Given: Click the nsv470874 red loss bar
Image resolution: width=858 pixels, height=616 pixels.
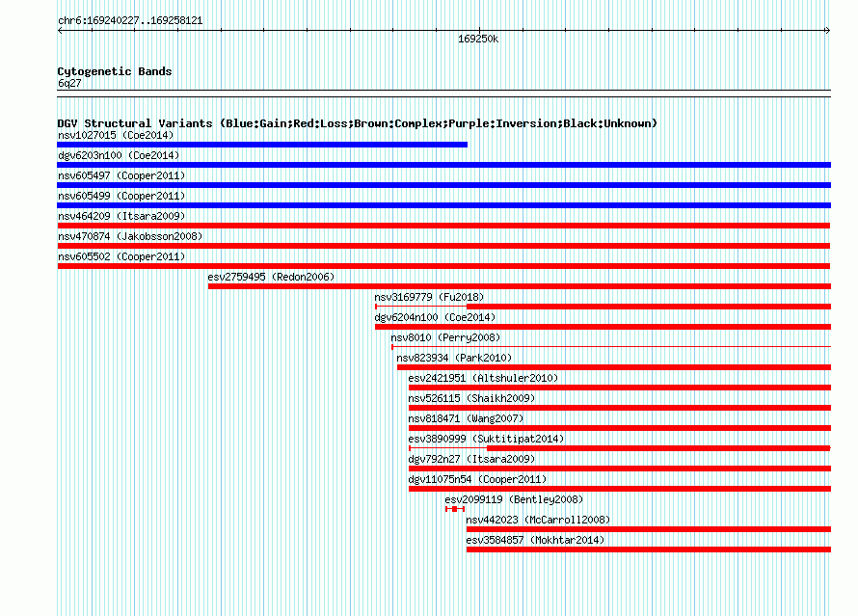Looking at the screenshot, I should (x=443, y=246).
